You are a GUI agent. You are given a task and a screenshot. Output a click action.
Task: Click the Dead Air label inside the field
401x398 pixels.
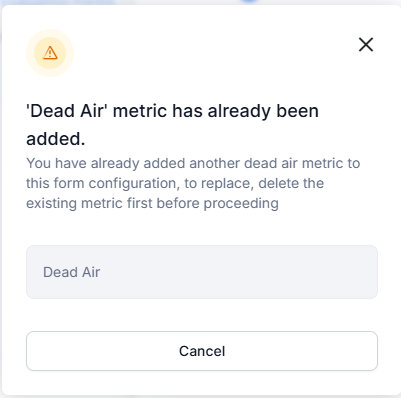[72, 272]
